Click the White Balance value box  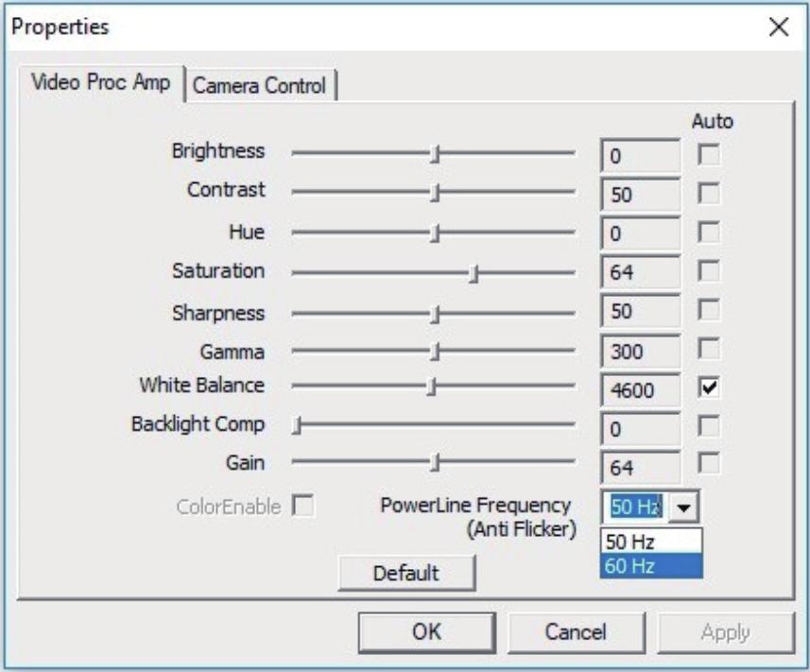click(640, 390)
